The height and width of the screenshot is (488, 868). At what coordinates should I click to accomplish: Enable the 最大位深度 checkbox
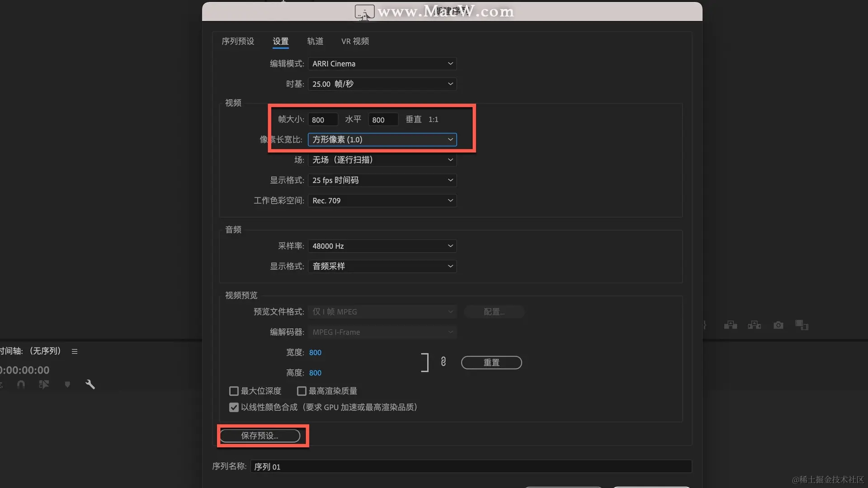234,391
